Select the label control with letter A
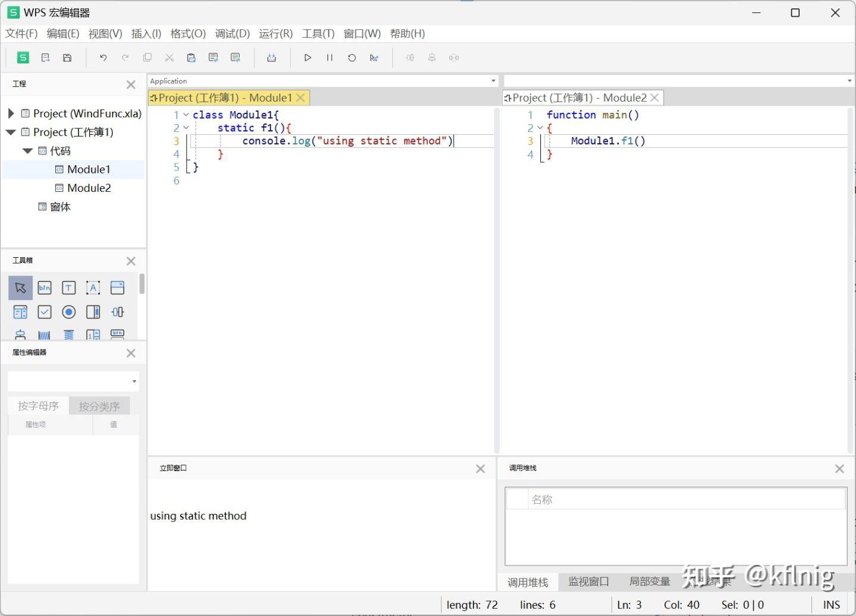Viewport: 856px width, 616px height. (93, 288)
